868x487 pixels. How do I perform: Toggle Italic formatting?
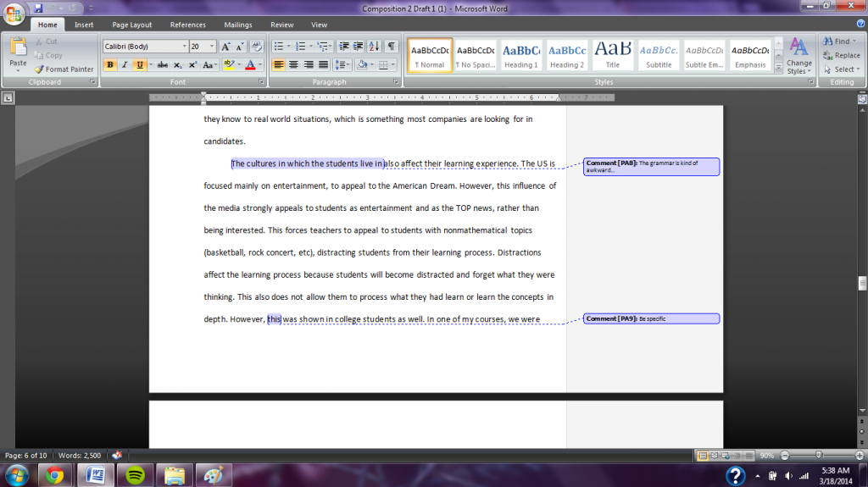click(125, 65)
